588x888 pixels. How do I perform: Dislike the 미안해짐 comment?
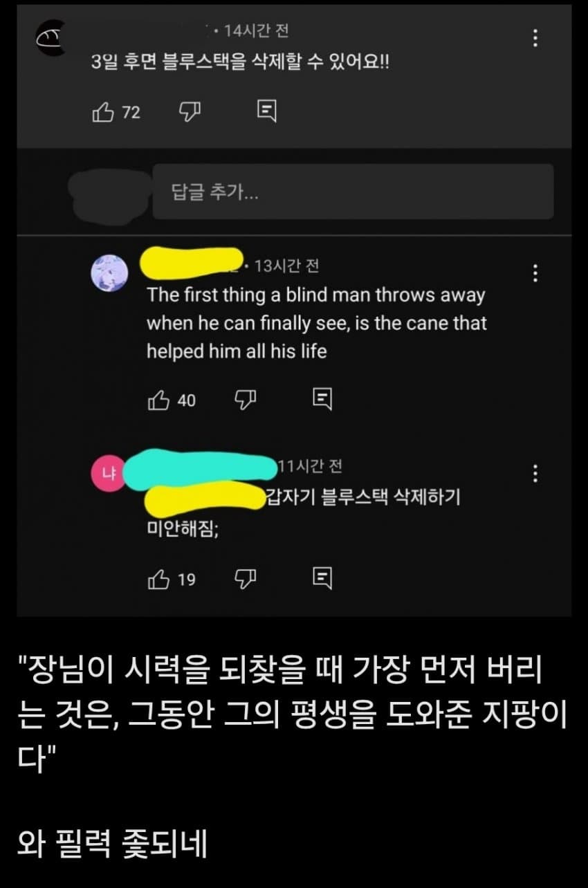pyautogui.click(x=246, y=578)
